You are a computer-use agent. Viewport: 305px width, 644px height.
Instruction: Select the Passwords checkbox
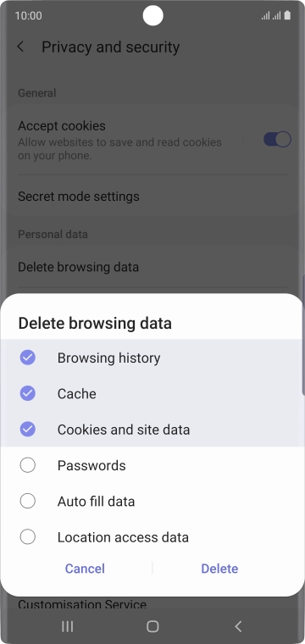(x=27, y=465)
